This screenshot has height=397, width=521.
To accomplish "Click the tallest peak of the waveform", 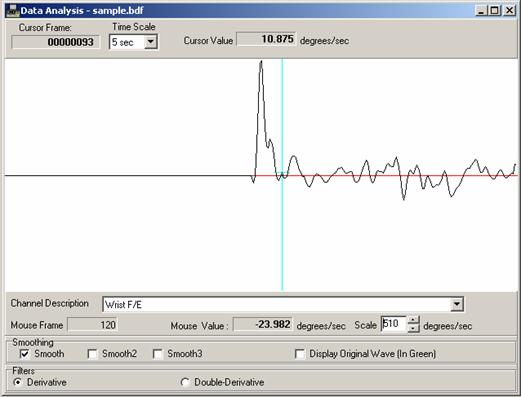I will click(261, 62).
